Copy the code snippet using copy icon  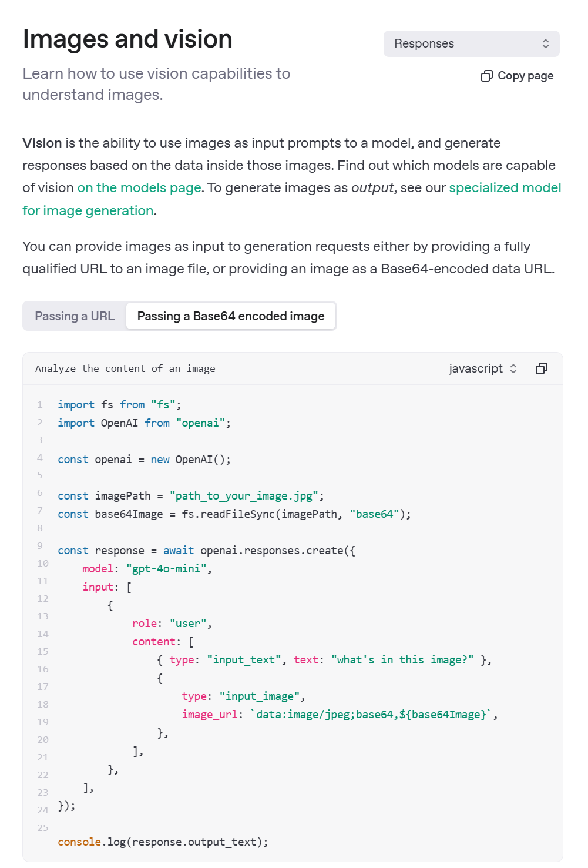541,368
